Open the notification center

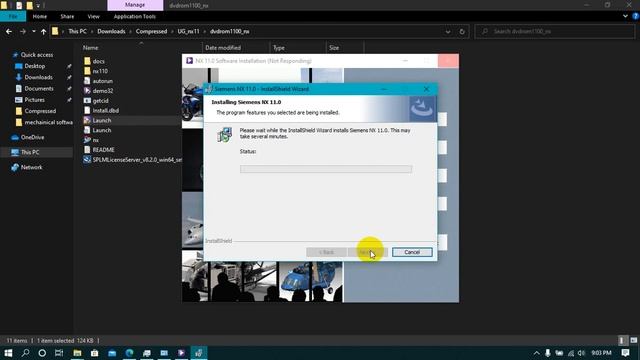pos(625,353)
